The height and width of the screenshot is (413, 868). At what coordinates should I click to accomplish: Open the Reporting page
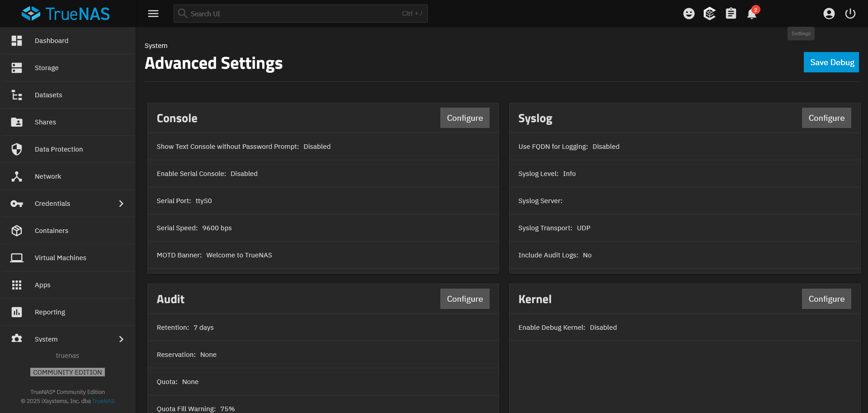coord(68,312)
